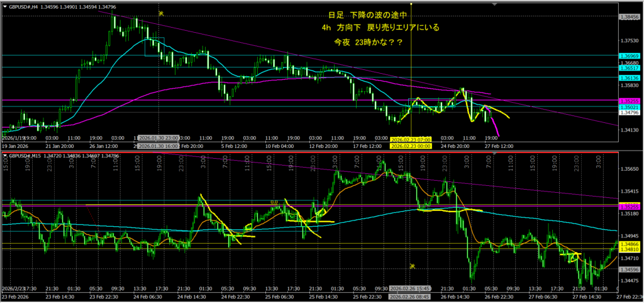Select the yellow 1.34866 price label in M15

[630, 244]
